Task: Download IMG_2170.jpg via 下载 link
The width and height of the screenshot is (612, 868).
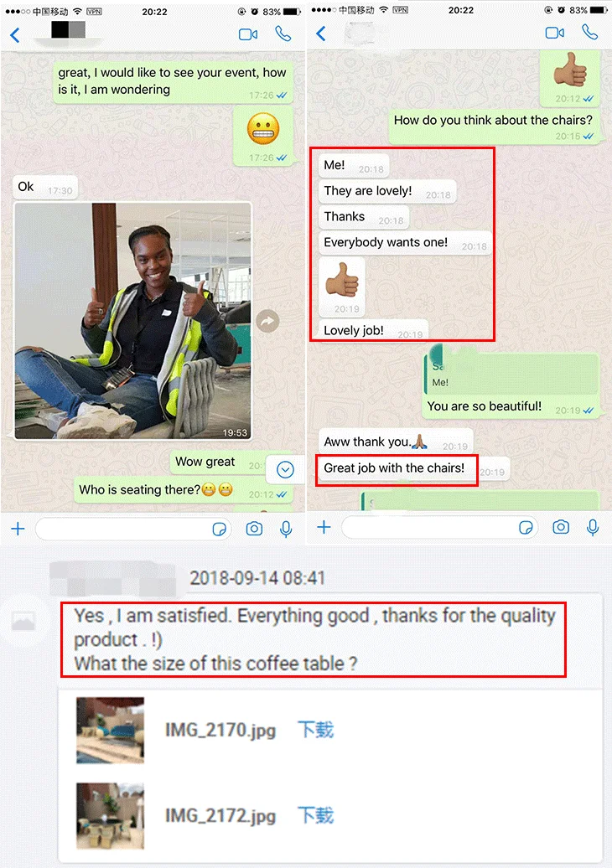Action: coord(316,730)
